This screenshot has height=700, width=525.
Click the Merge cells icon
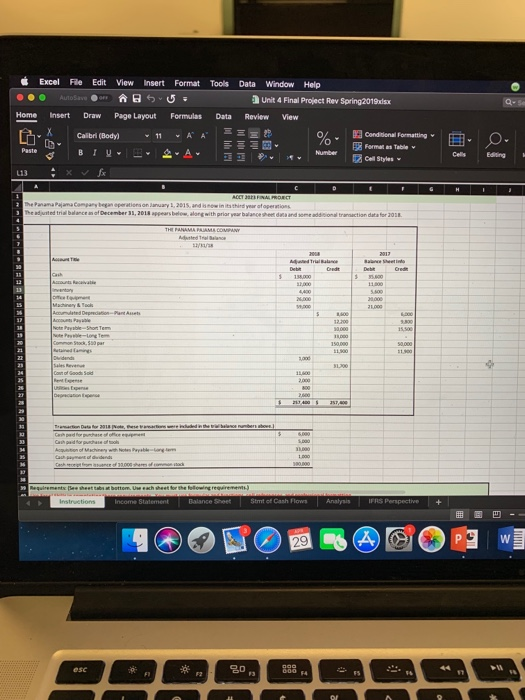point(267,145)
